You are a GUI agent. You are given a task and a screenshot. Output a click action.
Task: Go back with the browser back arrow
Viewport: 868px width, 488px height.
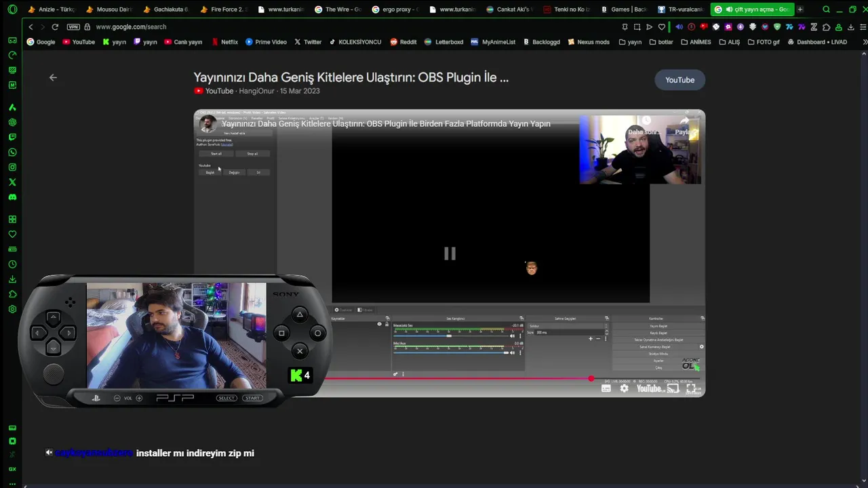click(x=31, y=26)
